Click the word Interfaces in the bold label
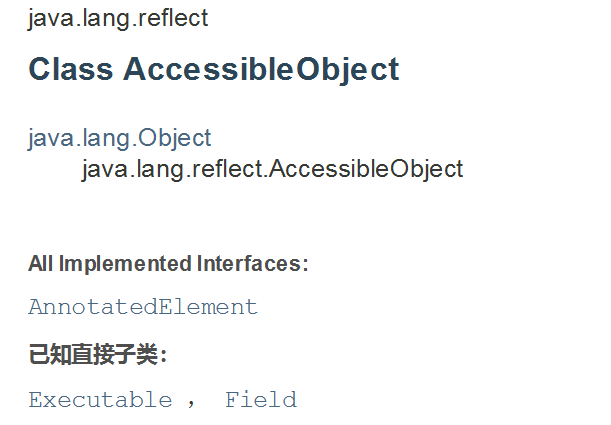The height and width of the screenshot is (425, 611). [249, 264]
